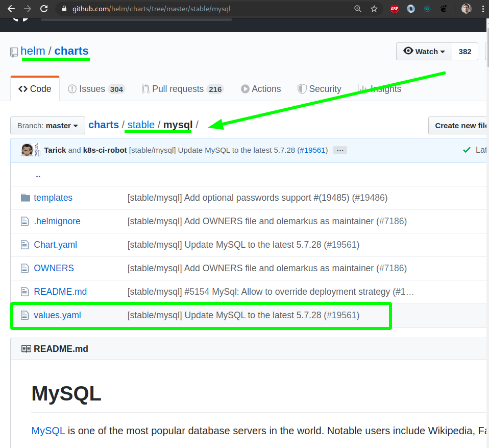Open the Issues tab
Screen dimensions: 489x448
tap(96, 89)
